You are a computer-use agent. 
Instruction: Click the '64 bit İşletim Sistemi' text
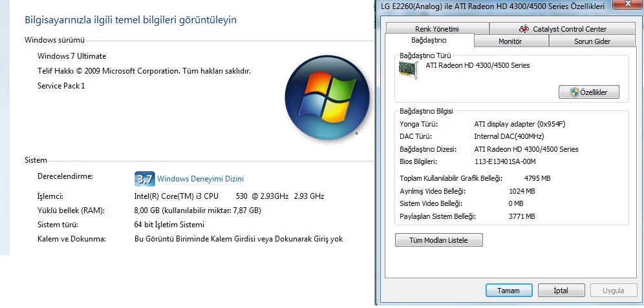click(x=169, y=225)
